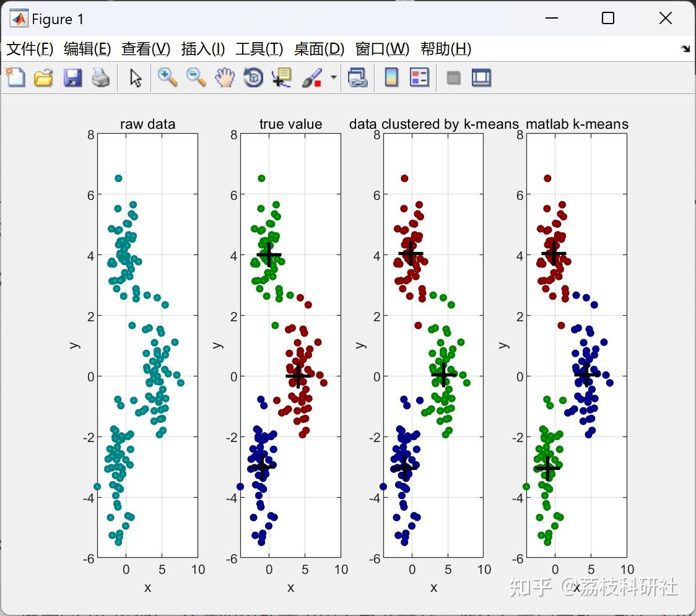Select the Zoom In tool

coord(166,77)
